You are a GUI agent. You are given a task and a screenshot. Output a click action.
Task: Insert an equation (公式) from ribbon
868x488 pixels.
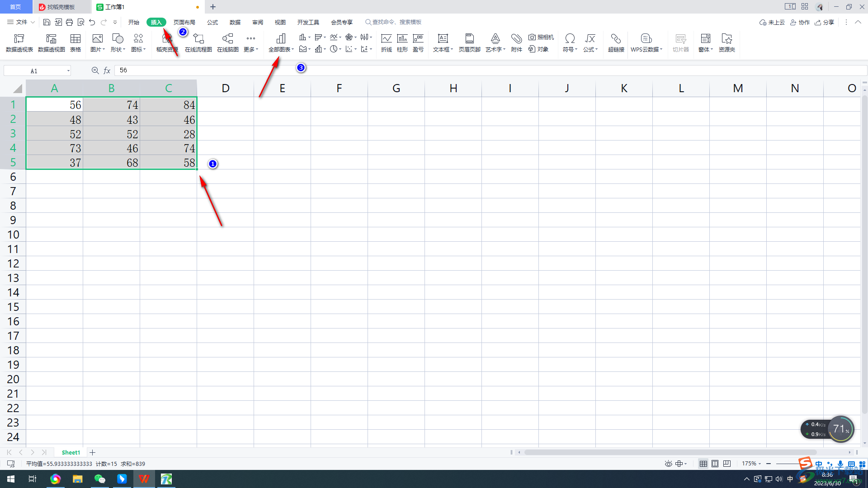pyautogui.click(x=590, y=43)
